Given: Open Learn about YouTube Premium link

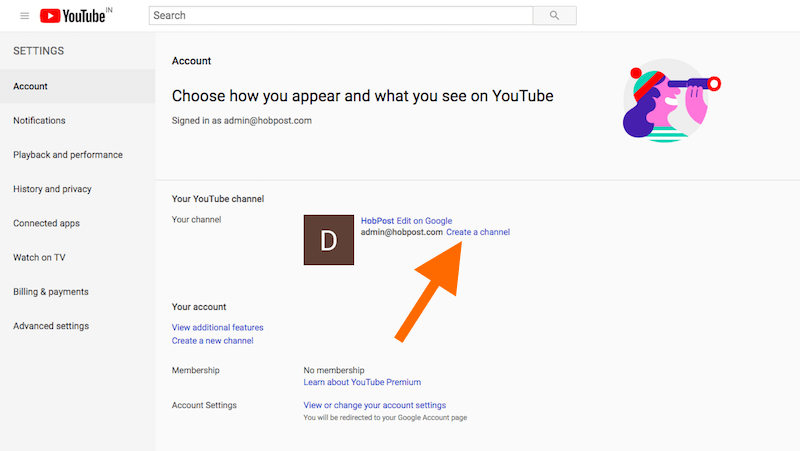Looking at the screenshot, I should (362, 382).
